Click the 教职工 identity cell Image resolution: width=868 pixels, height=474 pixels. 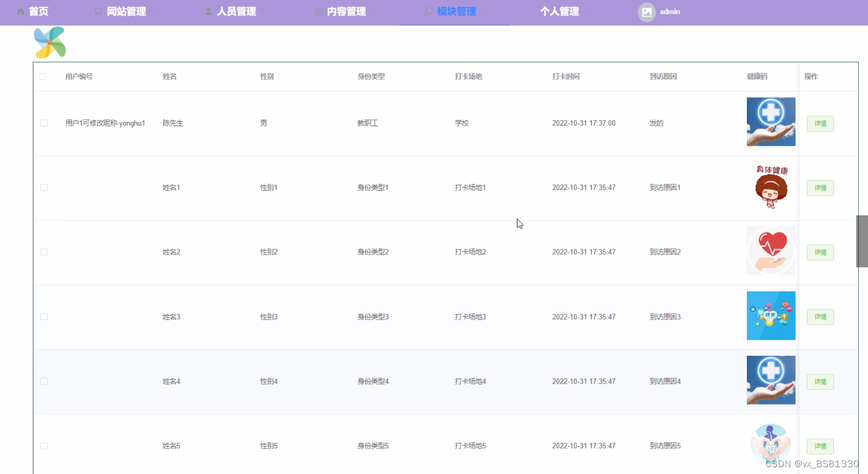(x=368, y=123)
